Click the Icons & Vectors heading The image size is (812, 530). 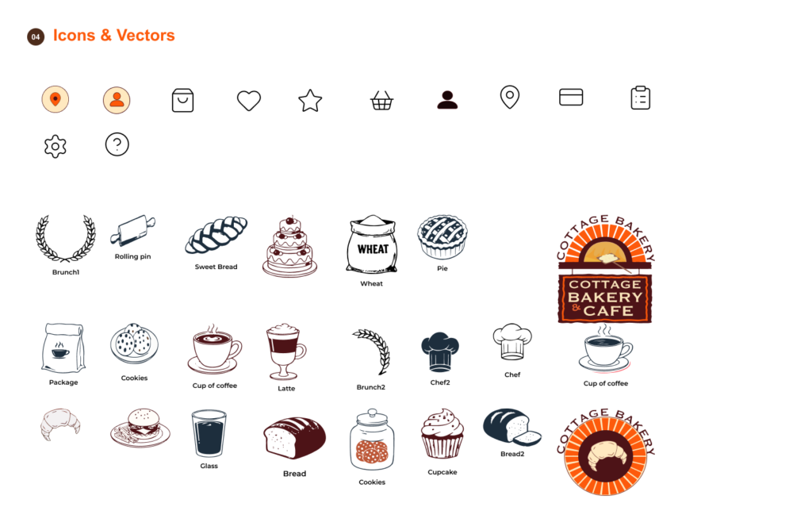point(114,35)
